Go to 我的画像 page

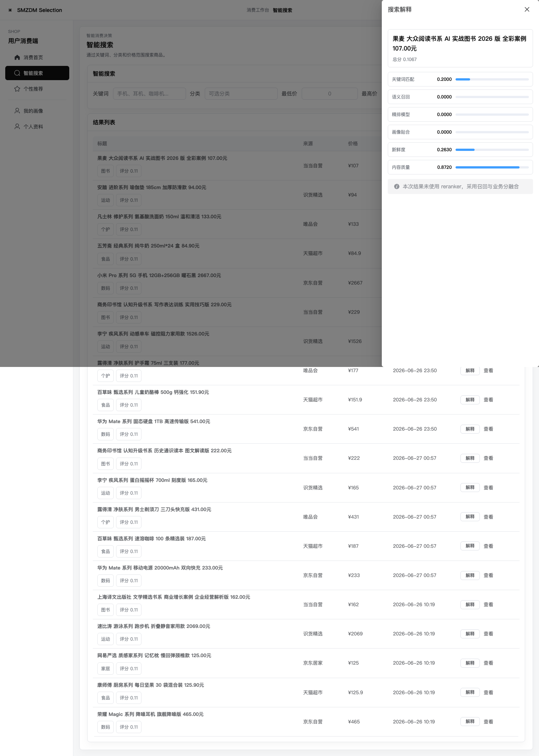tap(37, 111)
